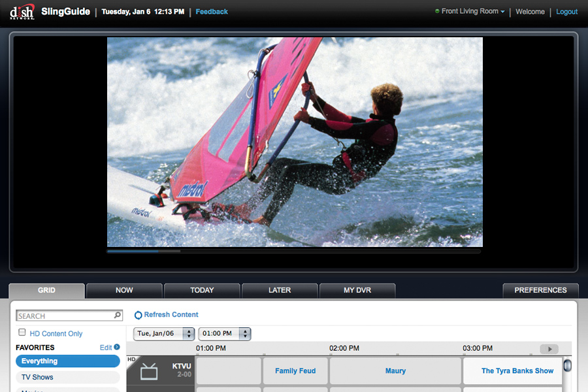Switch to the NOW tab

click(124, 290)
